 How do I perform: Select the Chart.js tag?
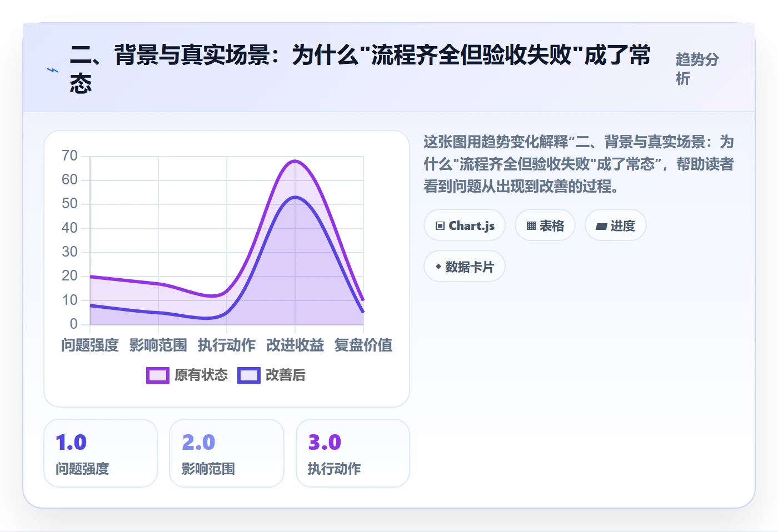[465, 225]
